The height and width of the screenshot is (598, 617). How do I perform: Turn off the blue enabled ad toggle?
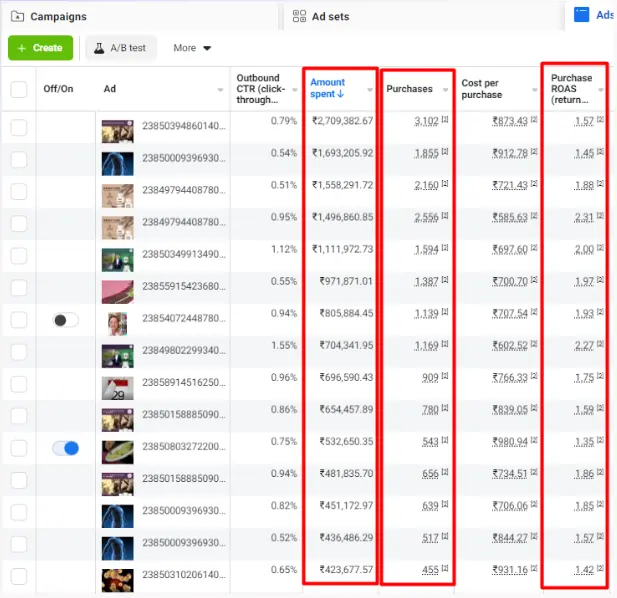click(65, 449)
